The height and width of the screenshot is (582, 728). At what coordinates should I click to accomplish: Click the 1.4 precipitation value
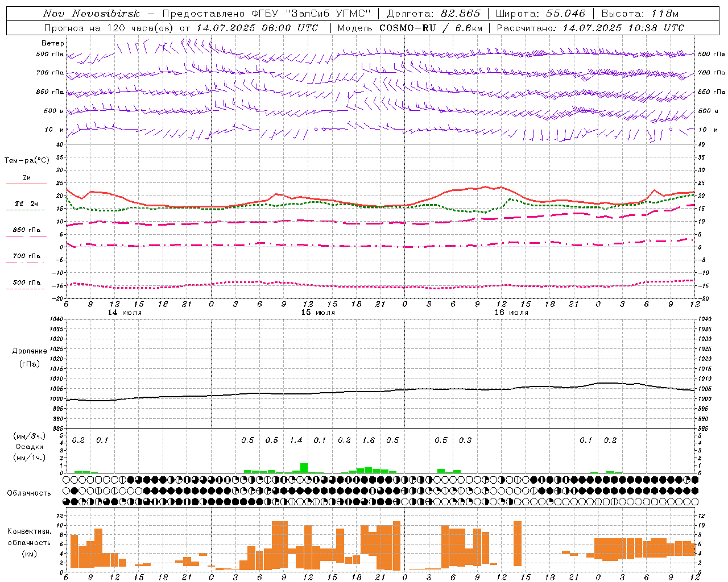pos(296,440)
